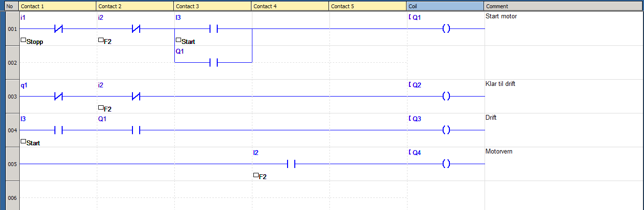Viewport: 644px width, 210px height.
Task: Select rung number 006
Action: [x=12, y=198]
